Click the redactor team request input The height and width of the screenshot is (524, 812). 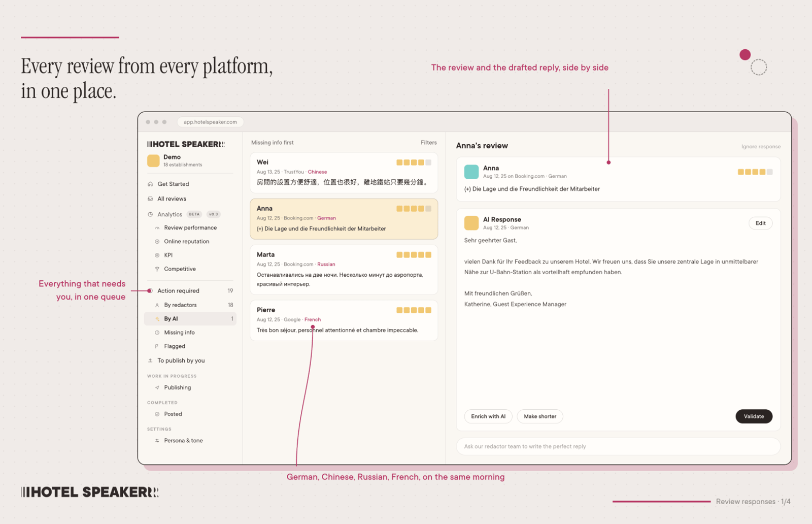[x=618, y=447]
